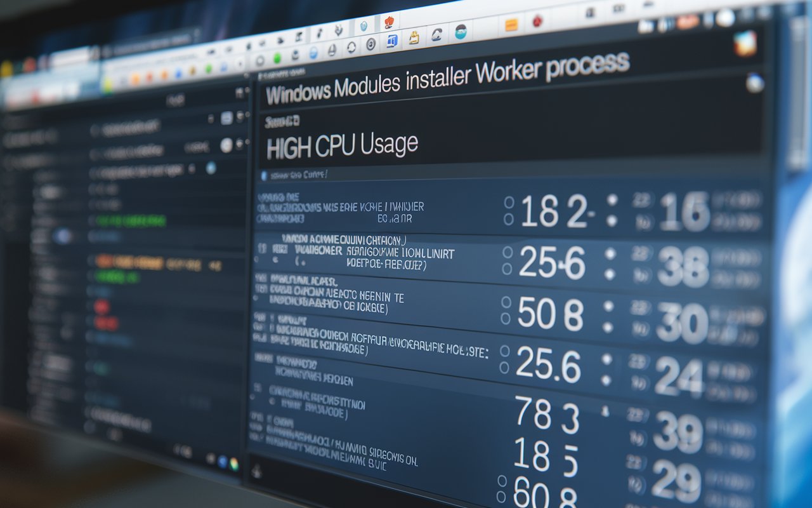Click the 78 3 value
Screen dimensions: 812x508
tap(547, 415)
